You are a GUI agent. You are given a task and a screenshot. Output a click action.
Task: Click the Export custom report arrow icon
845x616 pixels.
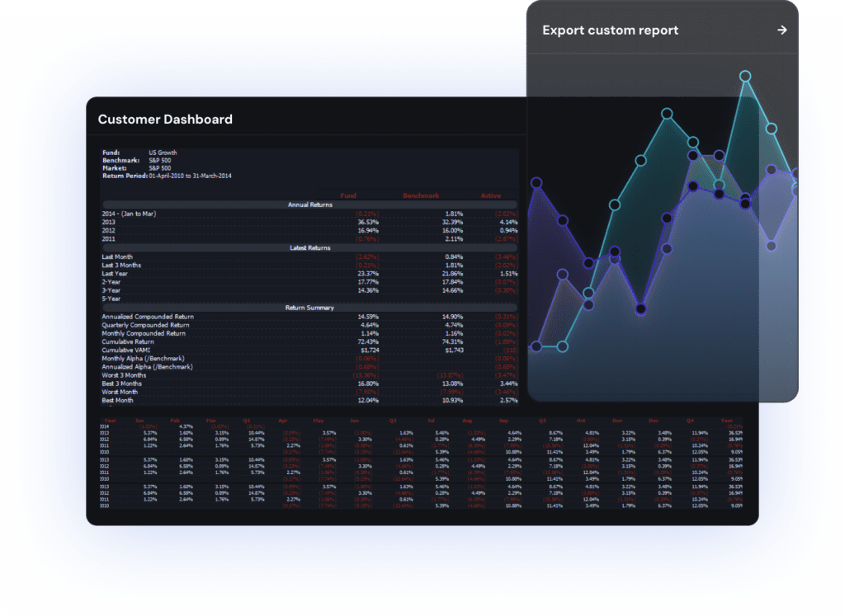pos(782,31)
